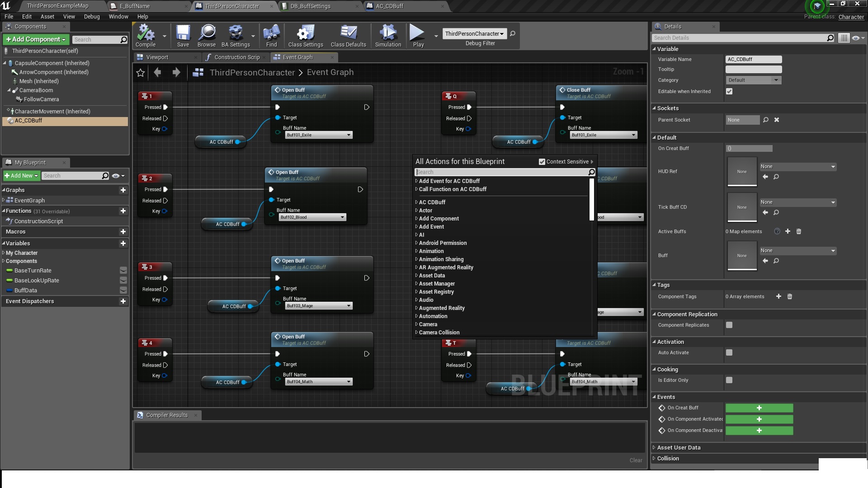Toggle Component Replicates checkbox
Image resolution: width=868 pixels, height=488 pixels.
(x=729, y=325)
